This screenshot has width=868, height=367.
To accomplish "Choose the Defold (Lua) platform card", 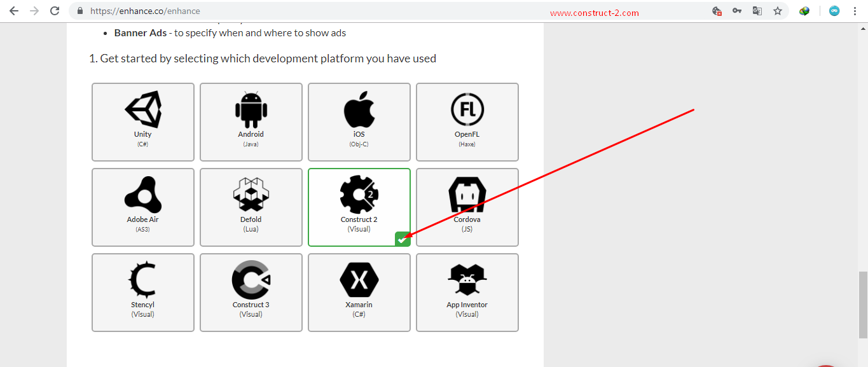I will 251,207.
